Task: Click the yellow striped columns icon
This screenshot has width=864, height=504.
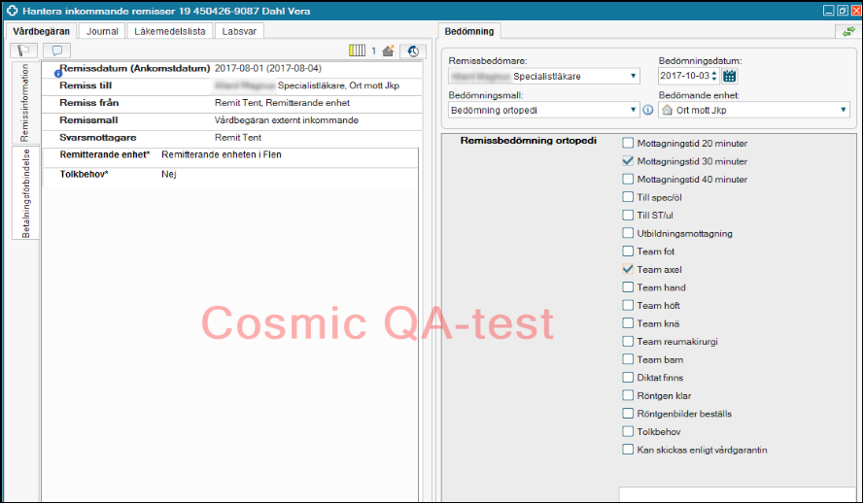Action: (x=357, y=51)
